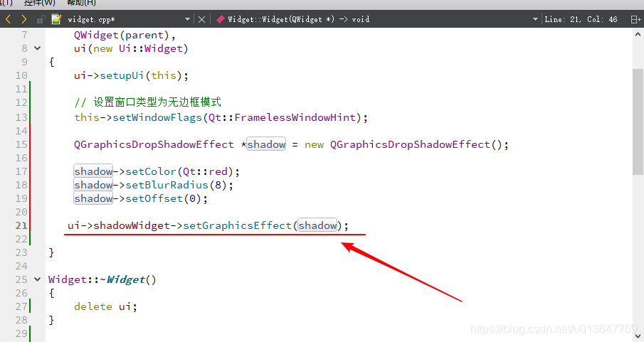Click shadowWidget on line 21
The width and height of the screenshot is (644, 342).
click(x=132, y=226)
